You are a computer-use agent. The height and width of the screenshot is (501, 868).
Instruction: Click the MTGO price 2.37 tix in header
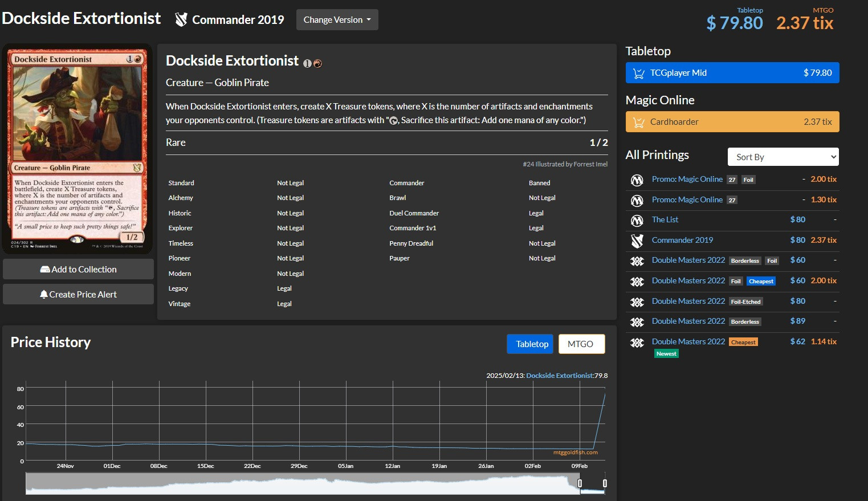pyautogui.click(x=805, y=23)
